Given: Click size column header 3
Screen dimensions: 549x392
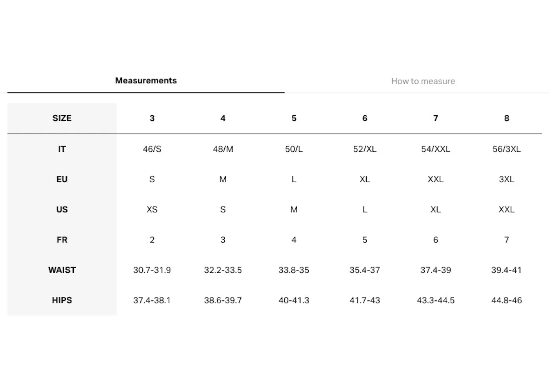Looking at the screenshot, I should pos(152,118).
